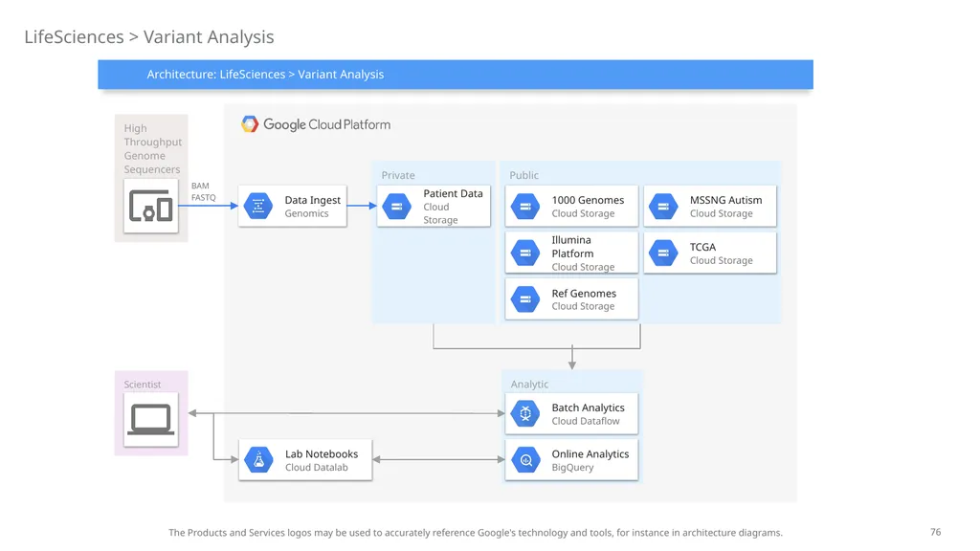The height and width of the screenshot is (551, 980).
Task: Click the 'Private' group heading
Action: (398, 175)
